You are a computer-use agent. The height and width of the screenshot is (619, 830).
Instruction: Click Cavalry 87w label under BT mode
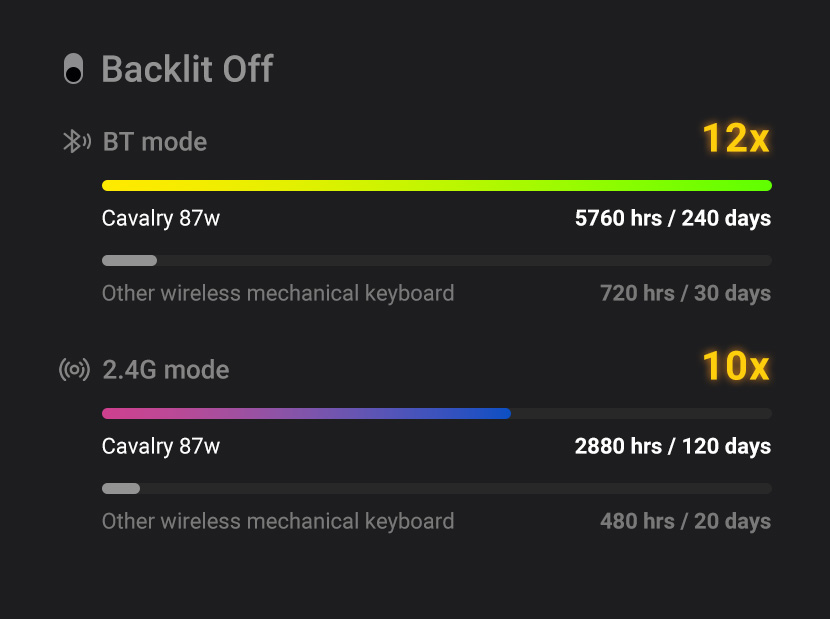(x=161, y=218)
